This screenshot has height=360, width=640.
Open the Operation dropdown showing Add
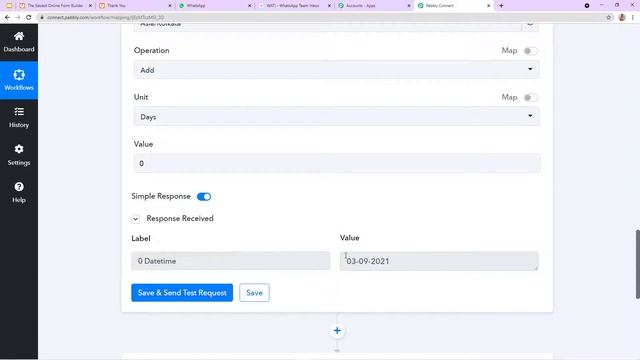336,70
